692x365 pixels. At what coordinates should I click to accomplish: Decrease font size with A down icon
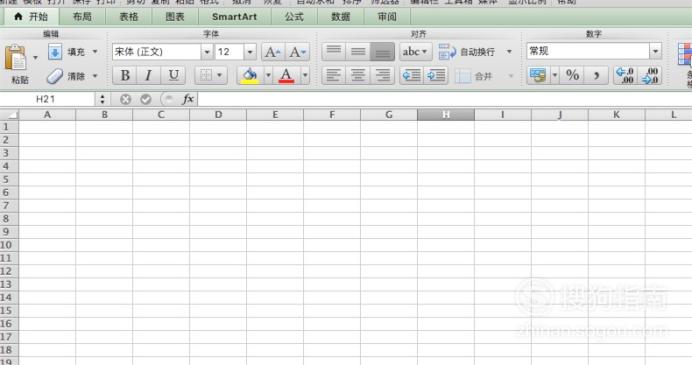click(297, 52)
